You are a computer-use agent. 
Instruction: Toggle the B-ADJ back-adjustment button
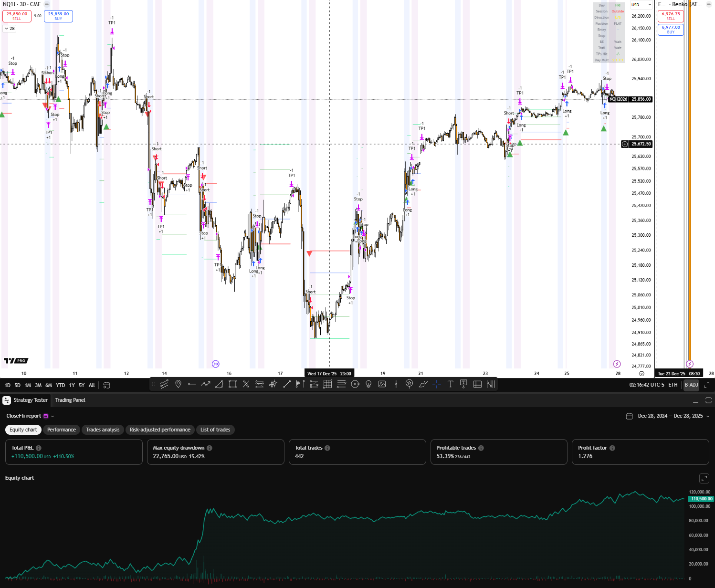click(x=691, y=385)
